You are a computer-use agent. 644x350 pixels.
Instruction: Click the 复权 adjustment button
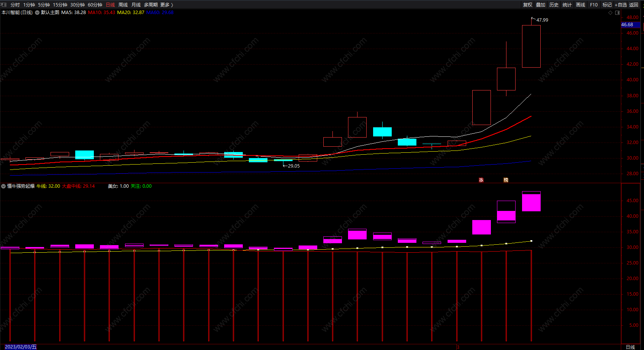528,5
